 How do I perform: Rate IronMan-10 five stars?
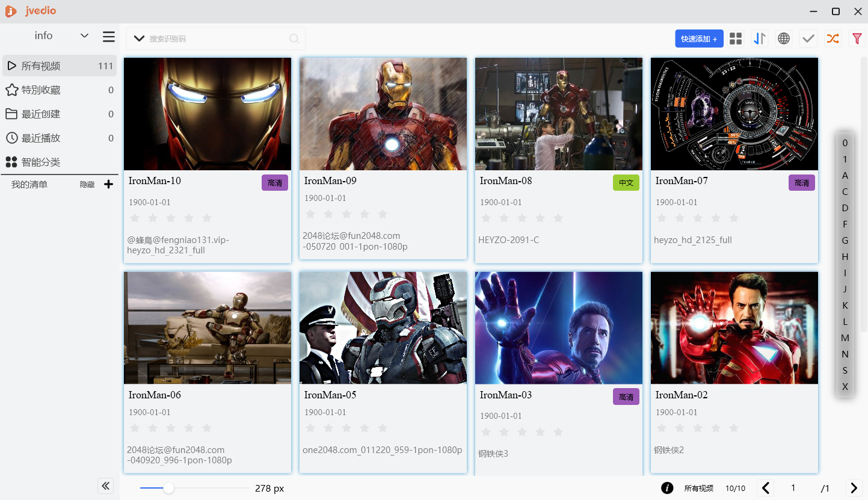click(x=207, y=218)
